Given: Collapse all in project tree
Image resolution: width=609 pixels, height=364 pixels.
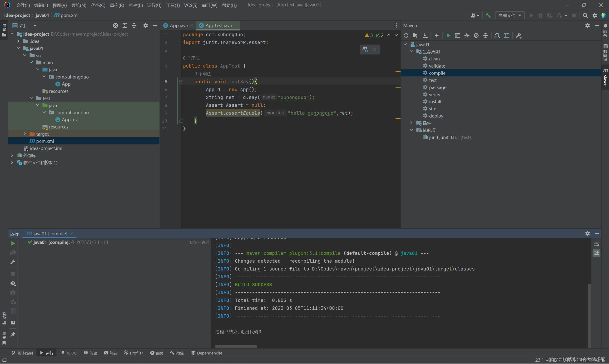Looking at the screenshot, I should (x=134, y=25).
